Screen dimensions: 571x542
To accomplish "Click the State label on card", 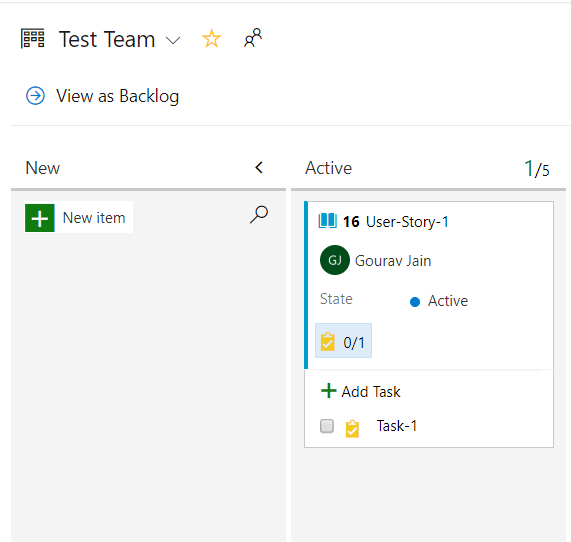I will point(336,299).
